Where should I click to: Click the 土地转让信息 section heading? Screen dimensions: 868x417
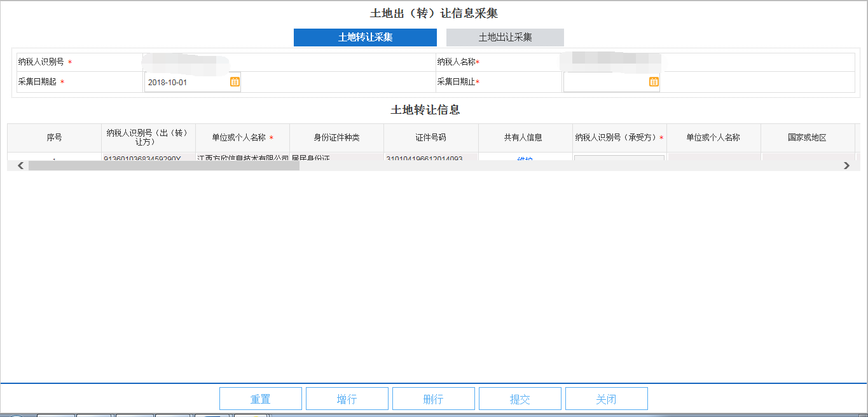425,110
